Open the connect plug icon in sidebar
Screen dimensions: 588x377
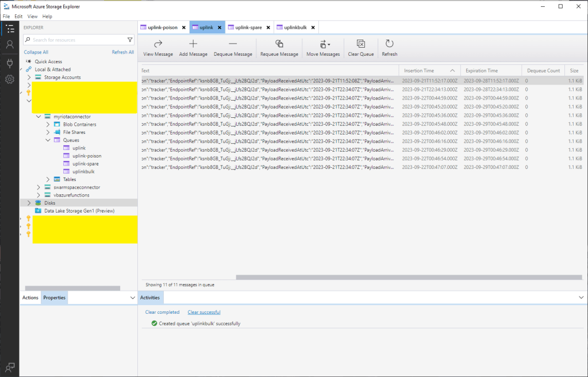click(10, 63)
